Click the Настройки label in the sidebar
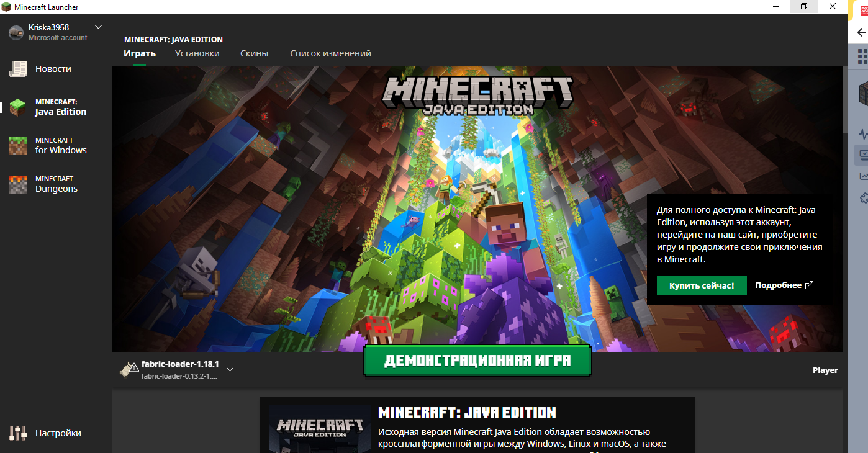 (58, 433)
